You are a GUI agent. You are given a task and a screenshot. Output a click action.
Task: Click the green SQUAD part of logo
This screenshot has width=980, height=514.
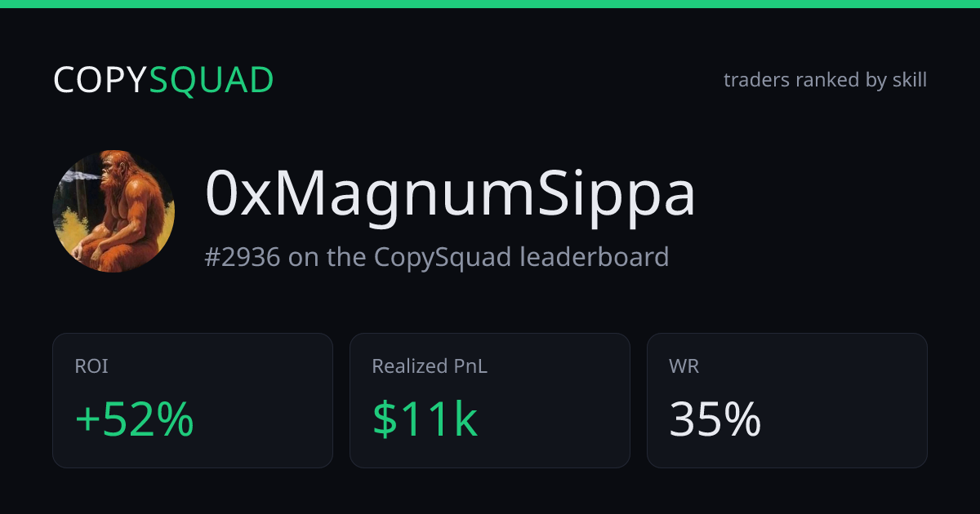click(212, 80)
